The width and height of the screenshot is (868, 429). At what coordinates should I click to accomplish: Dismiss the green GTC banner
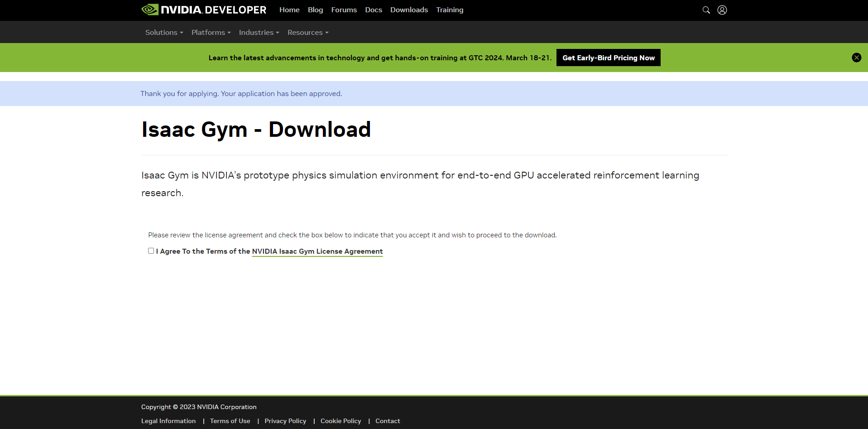pos(856,58)
